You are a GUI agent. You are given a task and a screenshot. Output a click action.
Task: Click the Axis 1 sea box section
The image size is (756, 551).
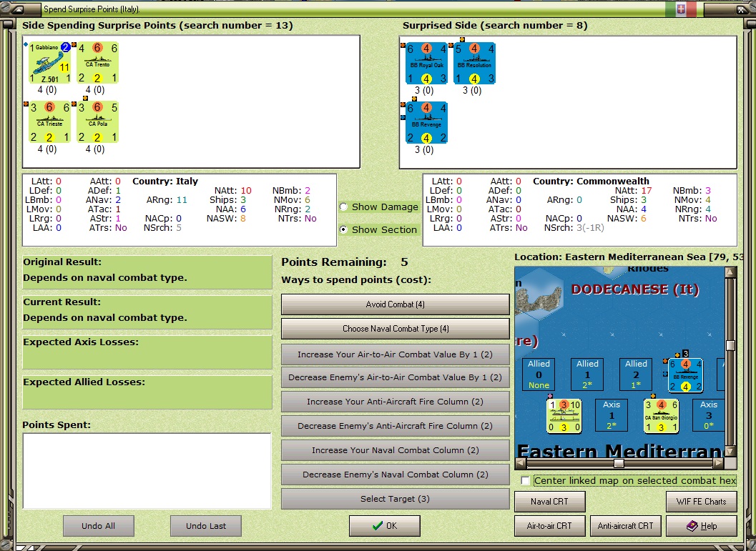click(612, 415)
